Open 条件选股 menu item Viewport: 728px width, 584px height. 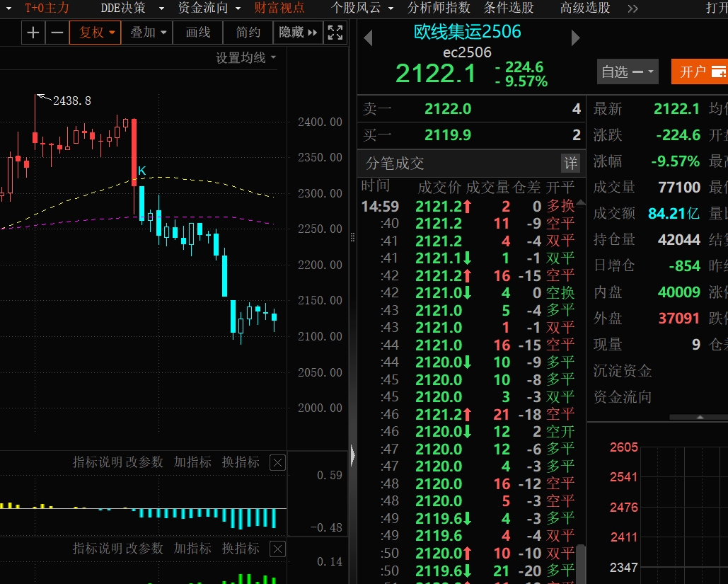(509, 8)
